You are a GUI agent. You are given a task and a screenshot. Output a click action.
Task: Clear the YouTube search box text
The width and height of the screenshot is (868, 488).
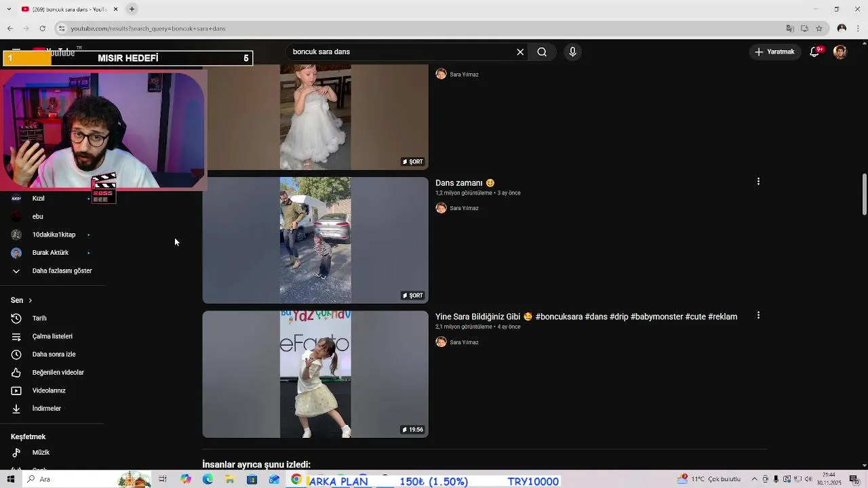tap(520, 52)
